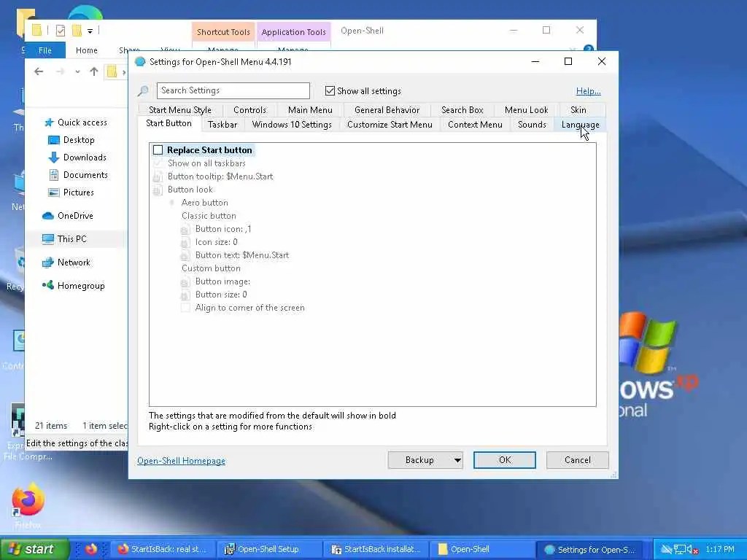Screen dimensions: 747x560
Task: Select Application Tools ribbon tab
Action: 293,32
